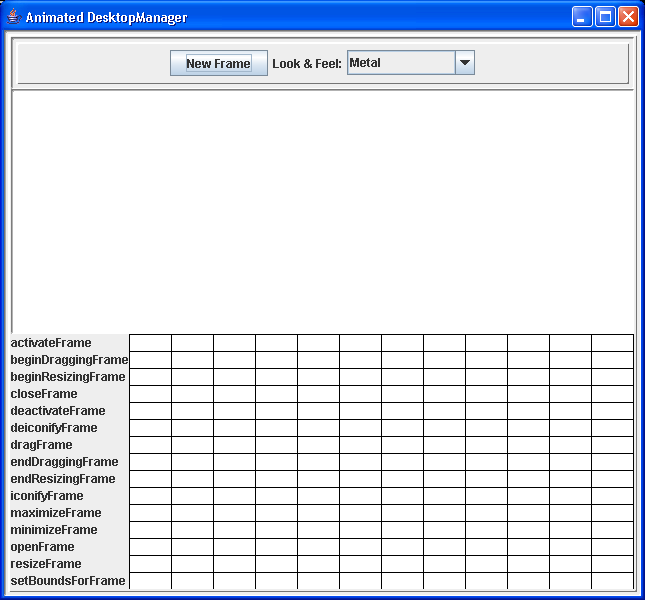
Task: Click the iconifyFrame row label
Action: click(47, 496)
